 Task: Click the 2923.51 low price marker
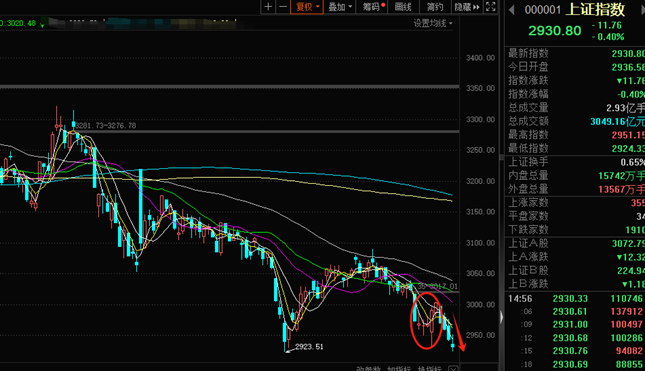pyautogui.click(x=309, y=347)
